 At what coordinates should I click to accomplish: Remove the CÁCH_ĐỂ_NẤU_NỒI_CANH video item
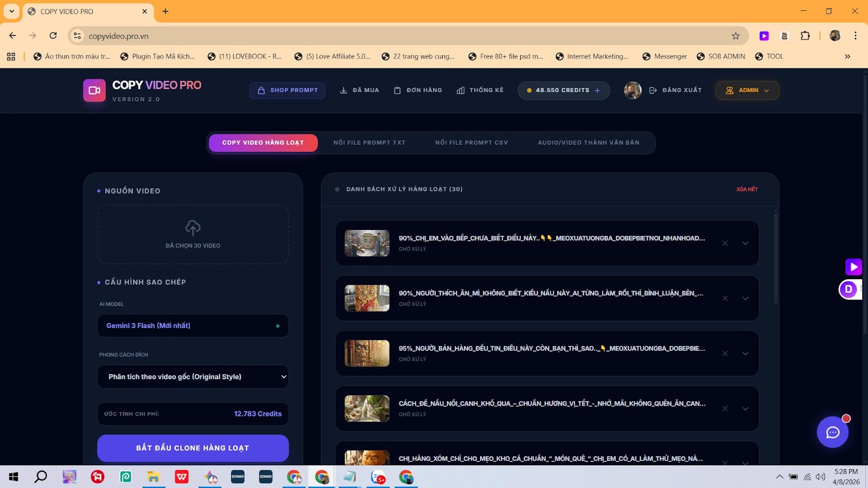725,408
